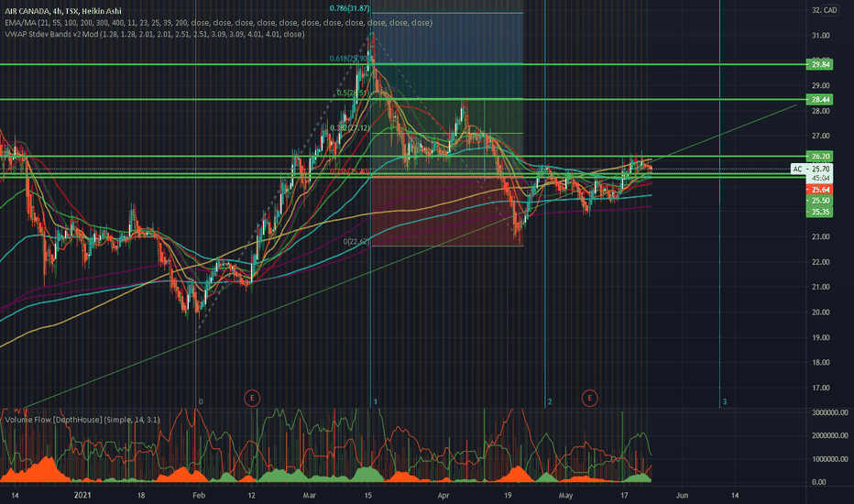Click the second earnings 'E' marker in May
The image size is (854, 504).
click(x=589, y=399)
